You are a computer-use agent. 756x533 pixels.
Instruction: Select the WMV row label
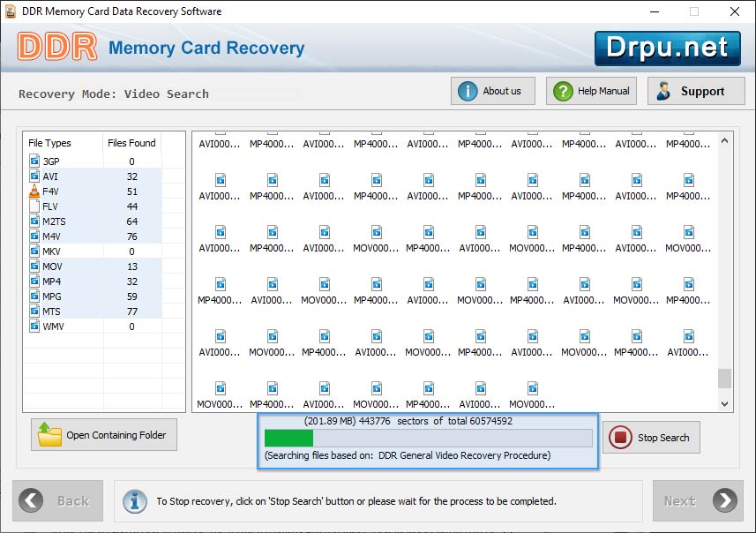click(53, 327)
